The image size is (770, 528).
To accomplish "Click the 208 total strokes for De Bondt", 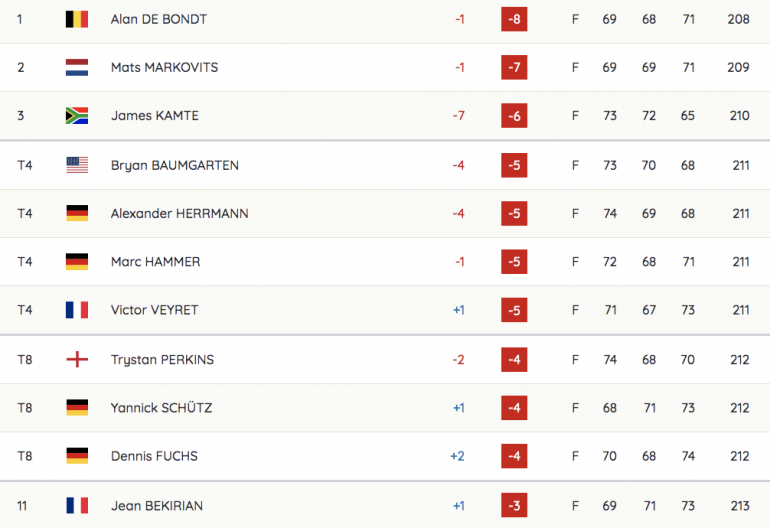I will [738, 19].
